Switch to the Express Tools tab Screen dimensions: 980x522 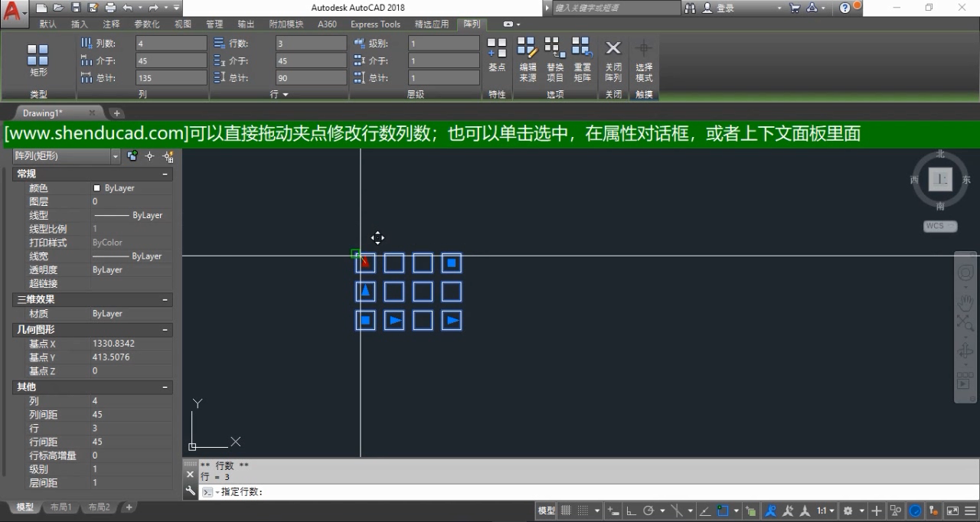tap(375, 24)
